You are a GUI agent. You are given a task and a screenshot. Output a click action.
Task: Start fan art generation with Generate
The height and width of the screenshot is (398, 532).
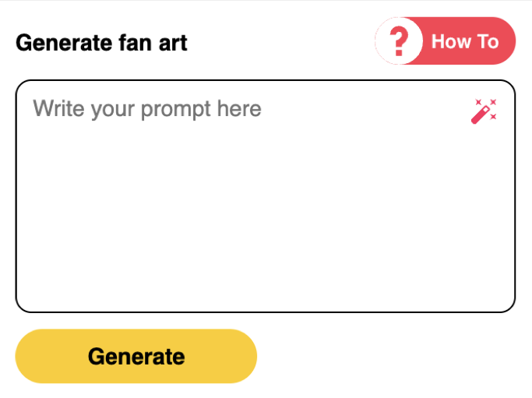tap(136, 356)
